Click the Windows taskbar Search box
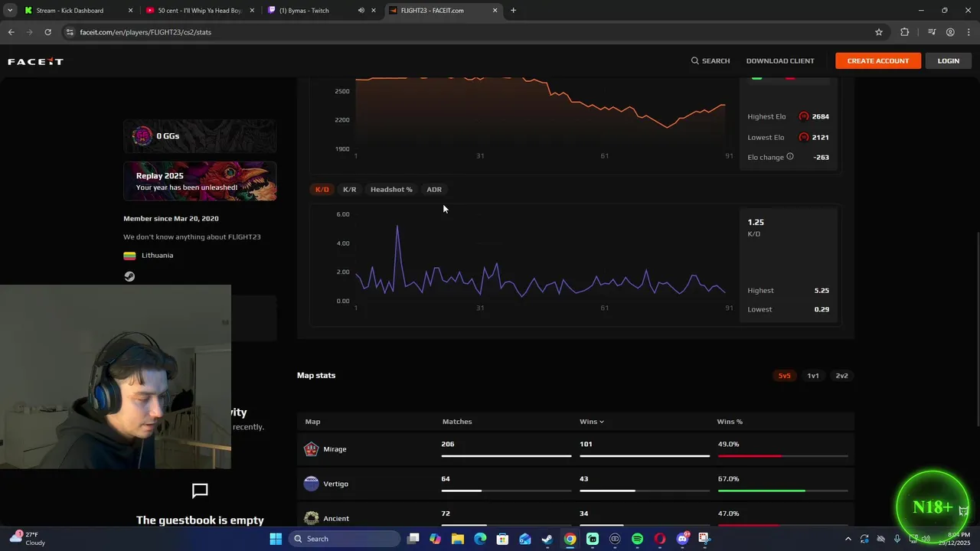 pyautogui.click(x=345, y=539)
